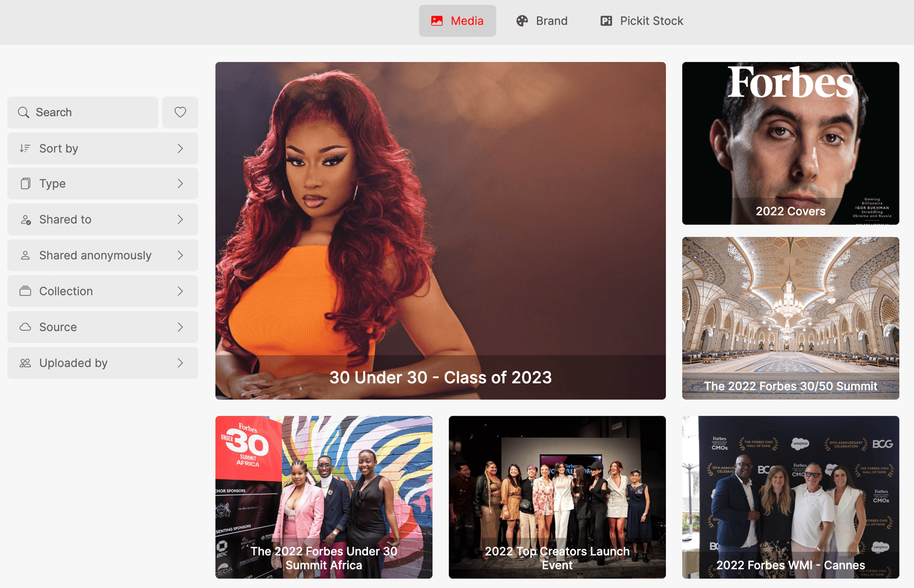Click into the Search field
The height and width of the screenshot is (588, 914).
pos(83,112)
